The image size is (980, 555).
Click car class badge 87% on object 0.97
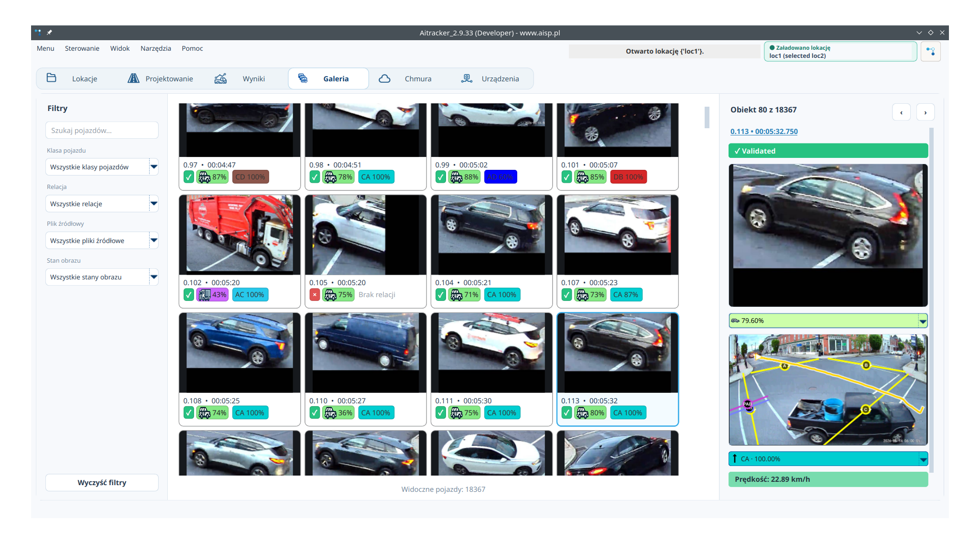coord(212,177)
